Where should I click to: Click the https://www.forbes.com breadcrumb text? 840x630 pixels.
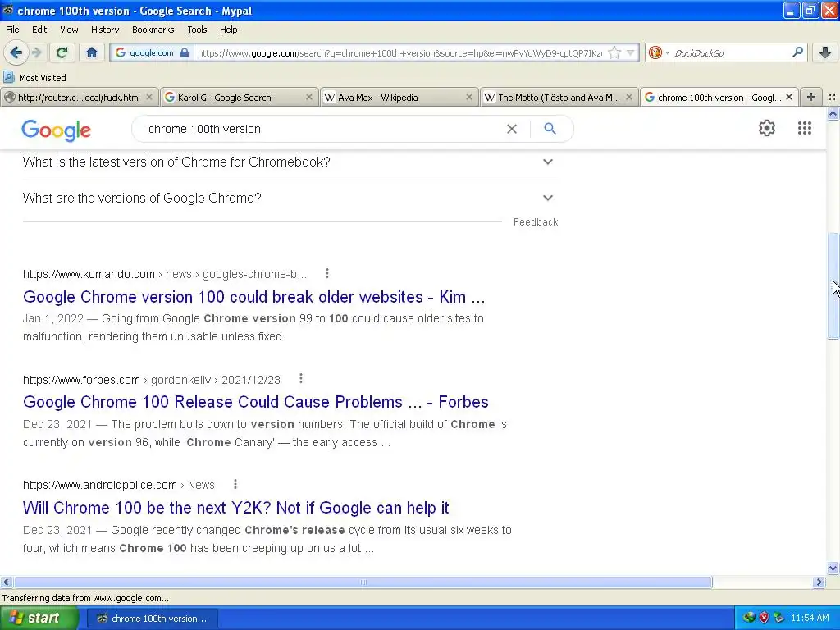point(81,380)
